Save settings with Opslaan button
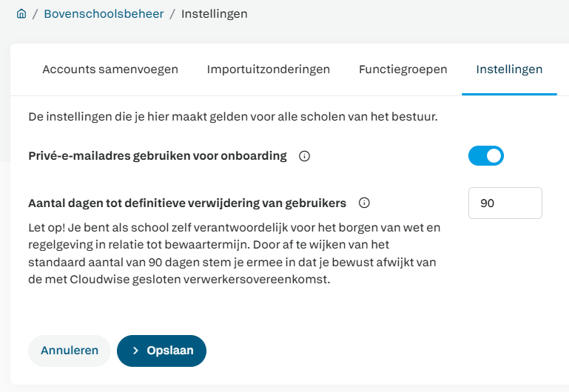This screenshot has width=569, height=392. pyautogui.click(x=161, y=351)
